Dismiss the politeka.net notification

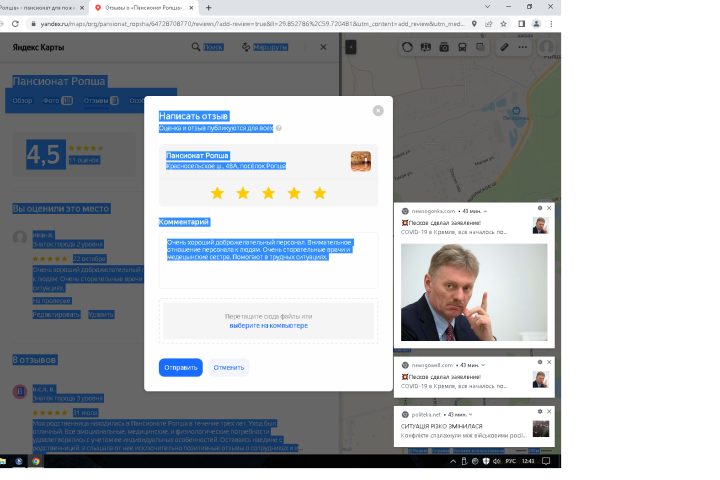pyautogui.click(x=549, y=412)
